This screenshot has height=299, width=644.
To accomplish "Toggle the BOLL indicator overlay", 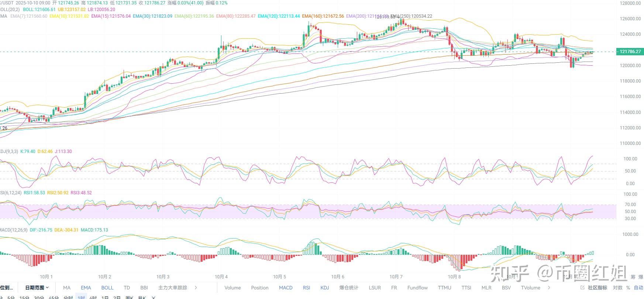I will point(107,288).
